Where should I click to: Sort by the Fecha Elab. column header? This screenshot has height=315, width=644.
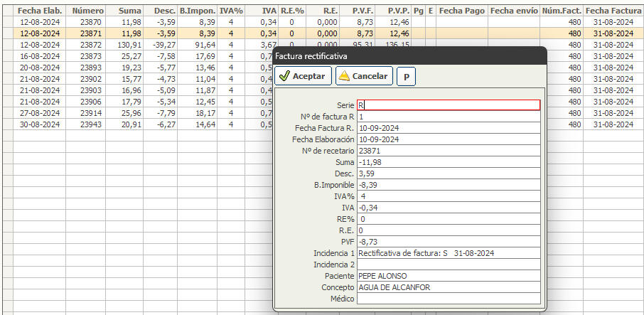tap(40, 11)
